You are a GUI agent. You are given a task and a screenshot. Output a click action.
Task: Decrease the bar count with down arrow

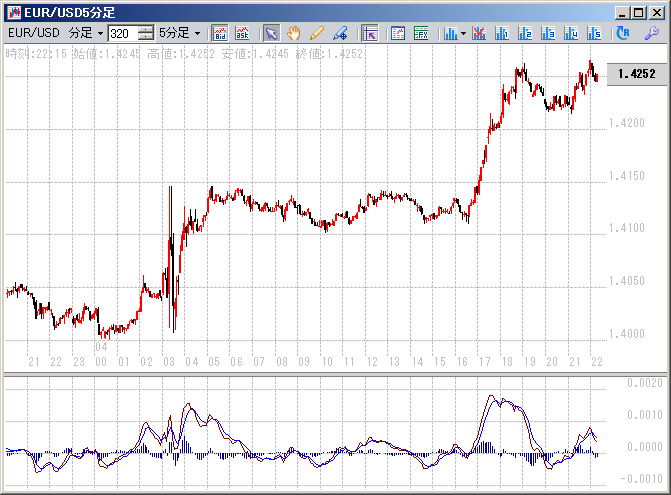(146, 37)
